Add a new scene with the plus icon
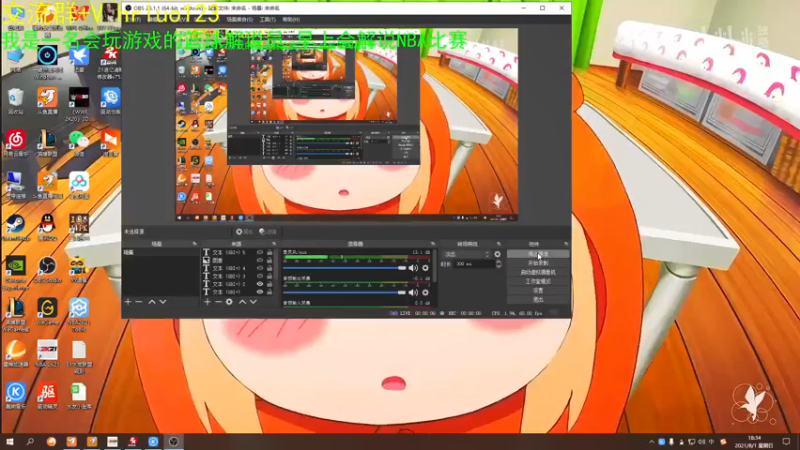Screen dimensions: 800x450 point(128,302)
